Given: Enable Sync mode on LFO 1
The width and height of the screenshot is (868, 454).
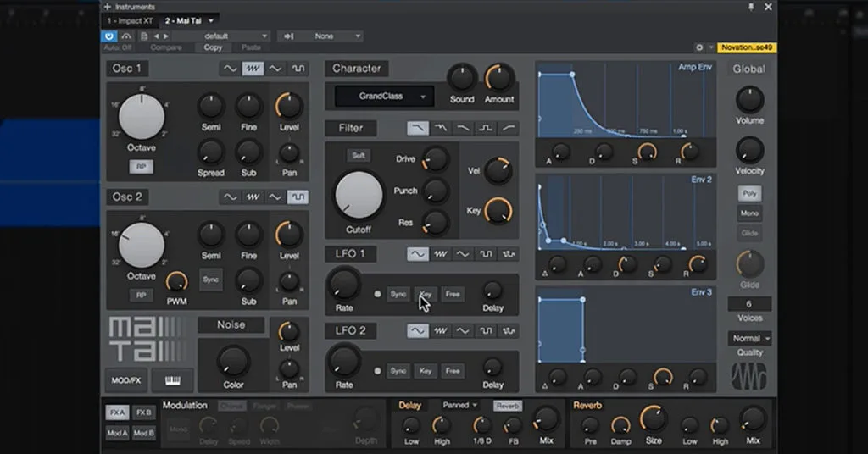Looking at the screenshot, I should [398, 294].
